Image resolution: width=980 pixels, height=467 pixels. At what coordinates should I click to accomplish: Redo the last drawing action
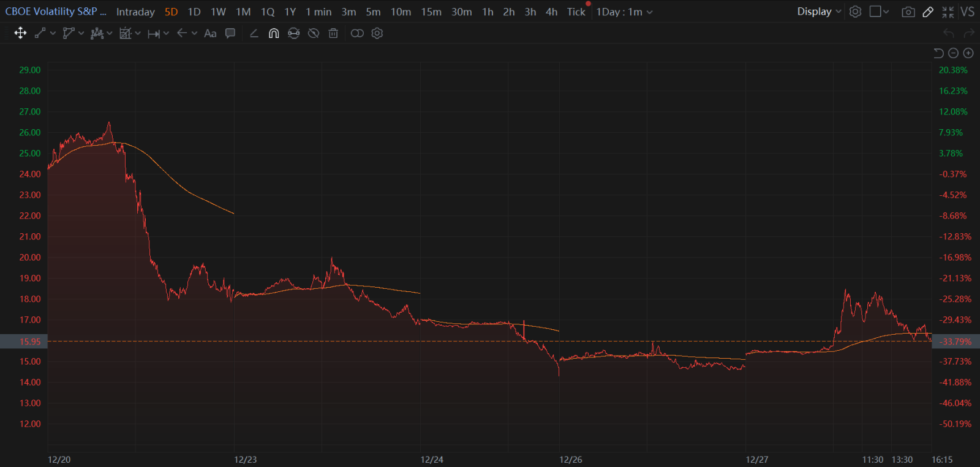(x=969, y=33)
